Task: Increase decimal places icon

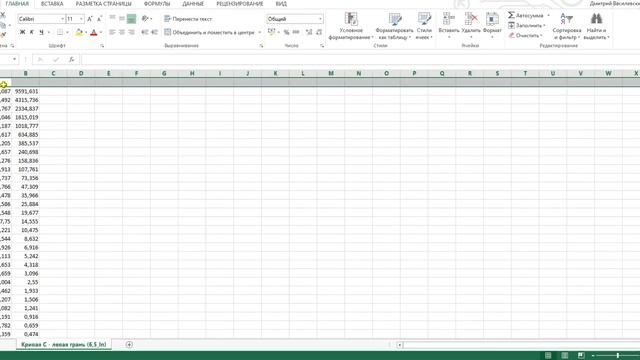Action: pos(309,32)
